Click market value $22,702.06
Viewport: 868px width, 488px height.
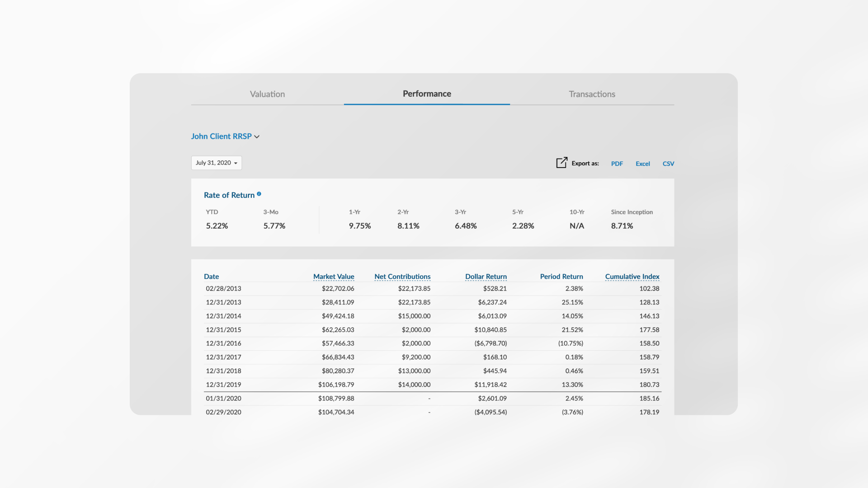[338, 288]
